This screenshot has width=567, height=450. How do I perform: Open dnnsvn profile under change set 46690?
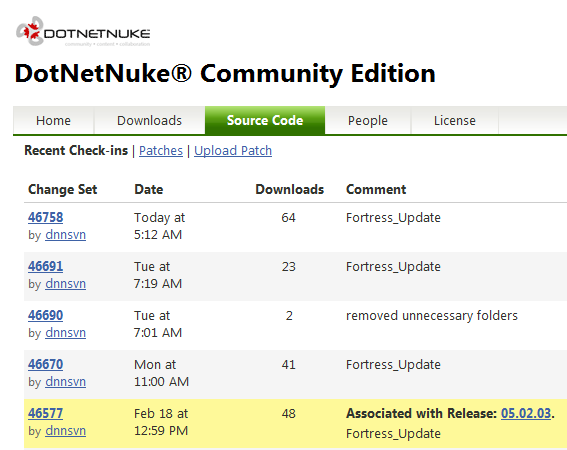click(65, 333)
